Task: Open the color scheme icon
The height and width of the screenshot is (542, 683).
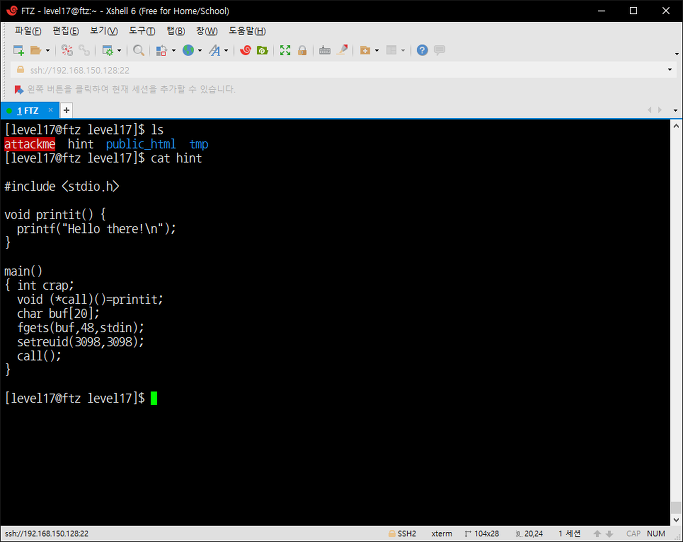Action: coord(161,51)
